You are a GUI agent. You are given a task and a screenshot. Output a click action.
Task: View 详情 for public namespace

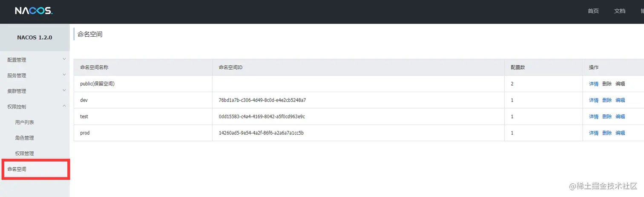pyautogui.click(x=594, y=84)
